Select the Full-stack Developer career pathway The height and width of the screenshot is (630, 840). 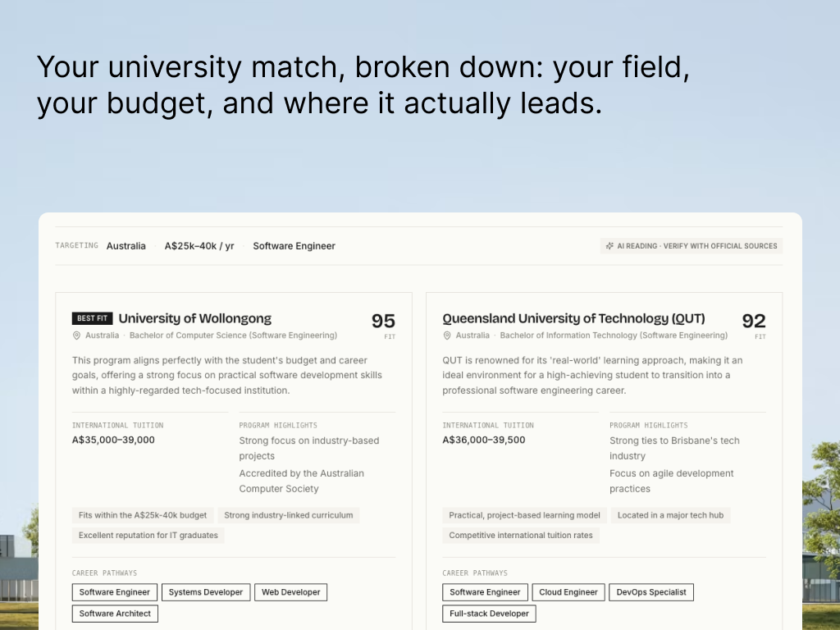(489, 614)
